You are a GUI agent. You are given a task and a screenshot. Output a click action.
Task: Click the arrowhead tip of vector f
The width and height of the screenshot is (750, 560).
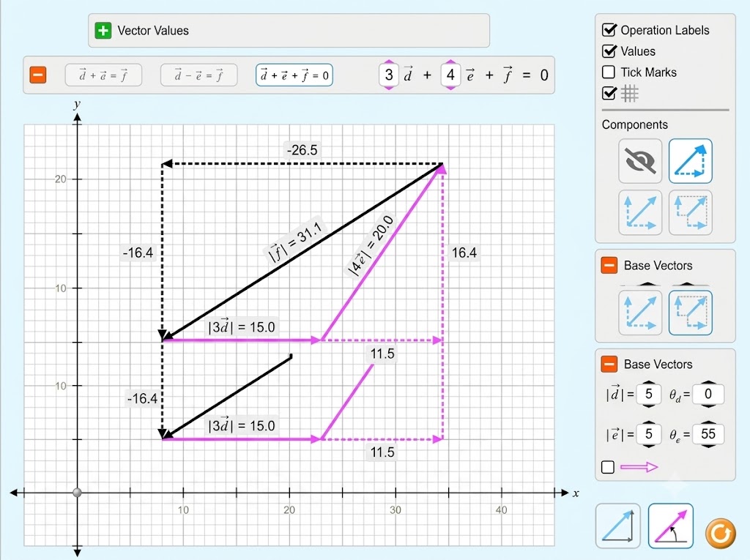pyautogui.click(x=168, y=336)
